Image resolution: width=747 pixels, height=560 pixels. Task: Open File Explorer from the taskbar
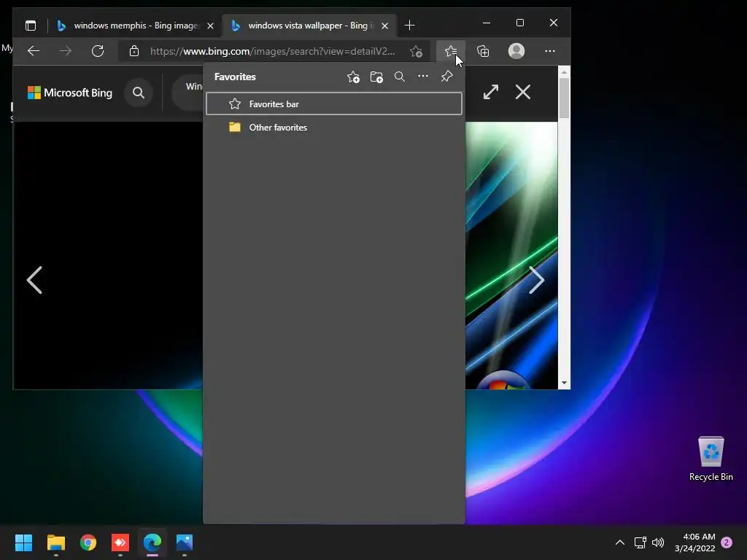click(55, 542)
